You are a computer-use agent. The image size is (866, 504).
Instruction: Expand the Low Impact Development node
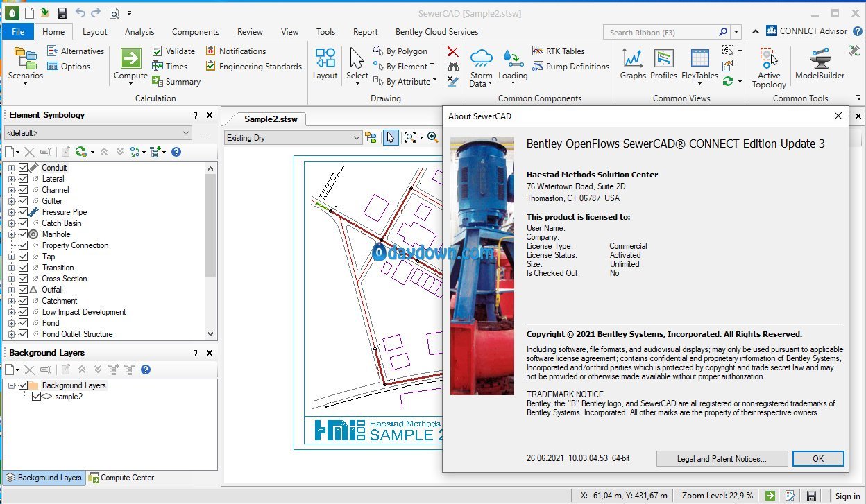click(11, 312)
